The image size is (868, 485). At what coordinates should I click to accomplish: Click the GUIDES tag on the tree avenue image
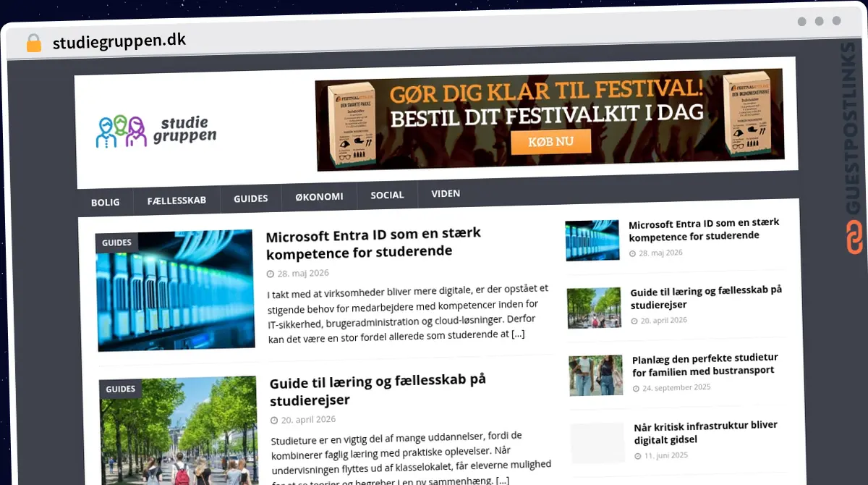click(x=121, y=389)
